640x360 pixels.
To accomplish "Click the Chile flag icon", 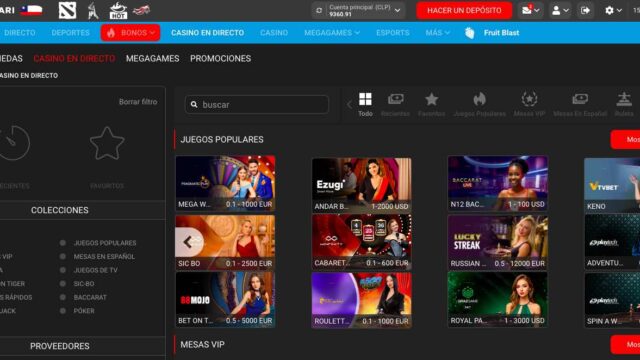I will 31,10.
